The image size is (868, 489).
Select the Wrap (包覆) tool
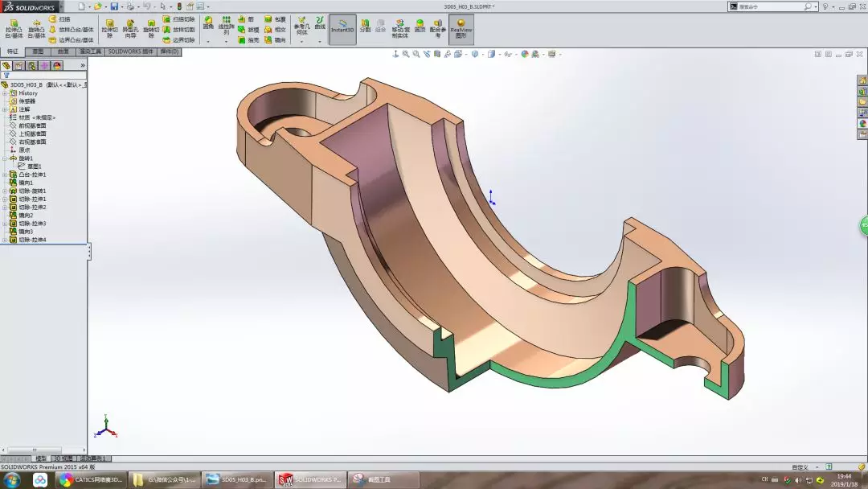pos(275,19)
